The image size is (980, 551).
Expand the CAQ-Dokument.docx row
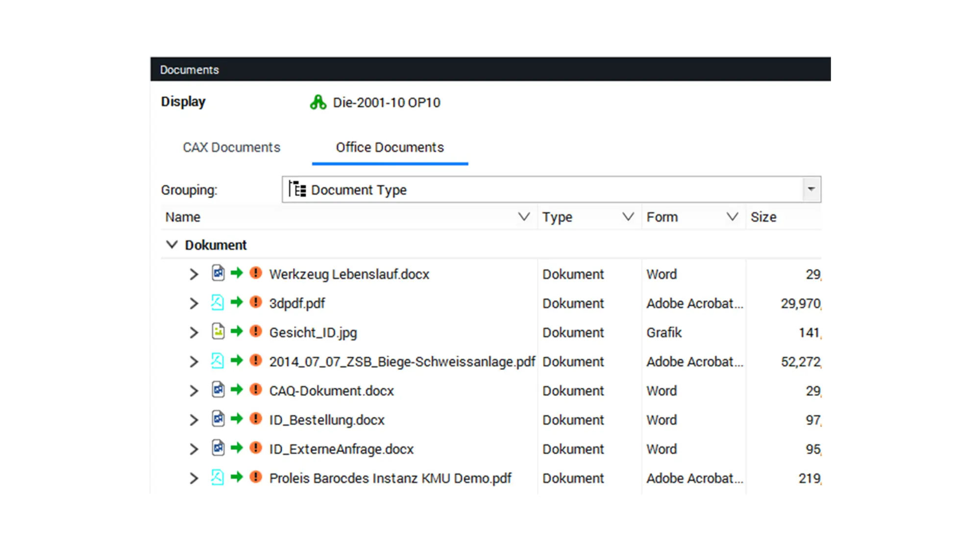click(x=194, y=390)
